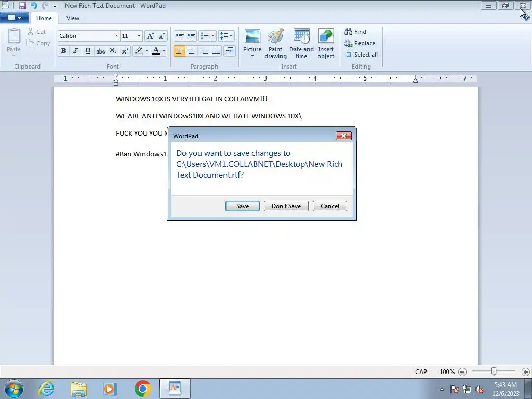Click the Undo arrow in title bar

point(34,5)
